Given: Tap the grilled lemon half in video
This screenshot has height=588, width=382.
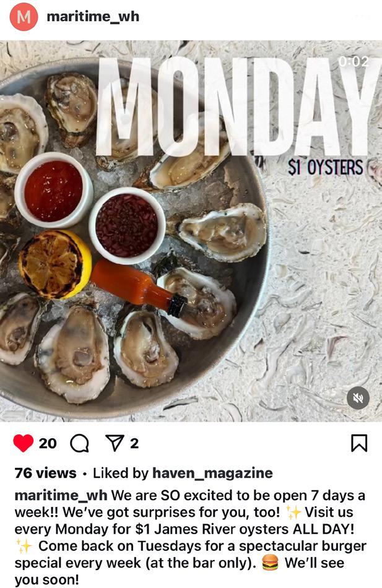Looking at the screenshot, I should pos(55,265).
